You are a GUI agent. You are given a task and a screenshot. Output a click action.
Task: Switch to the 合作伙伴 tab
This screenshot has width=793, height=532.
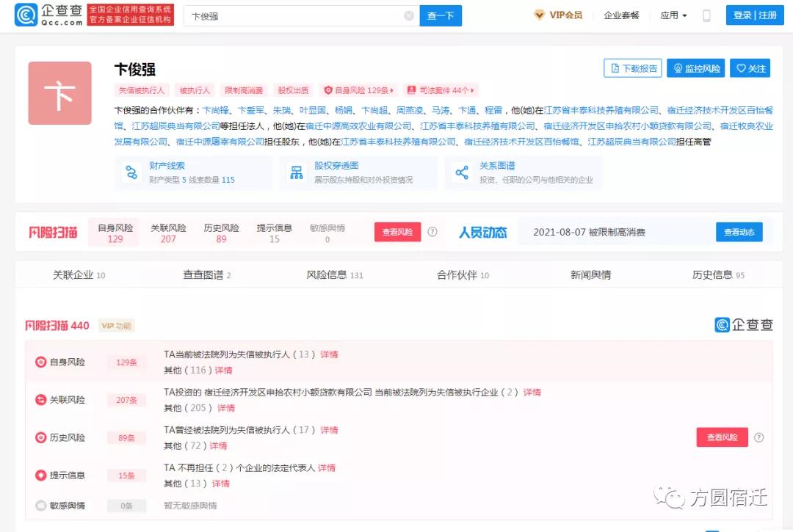pyautogui.click(x=463, y=275)
